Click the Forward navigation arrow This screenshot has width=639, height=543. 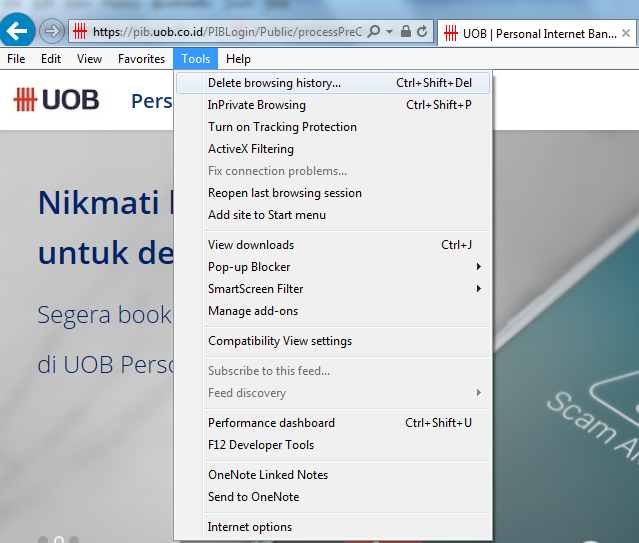coord(52,31)
